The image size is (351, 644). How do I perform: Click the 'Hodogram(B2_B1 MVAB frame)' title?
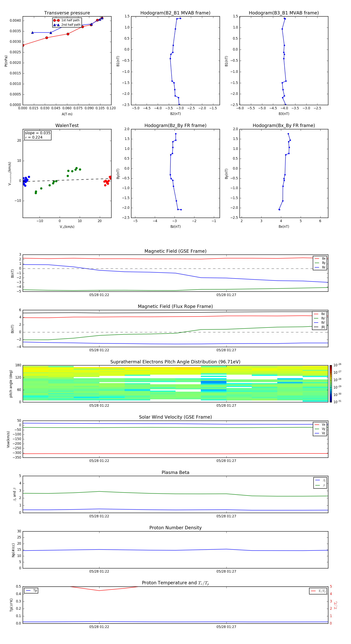(175, 13)
